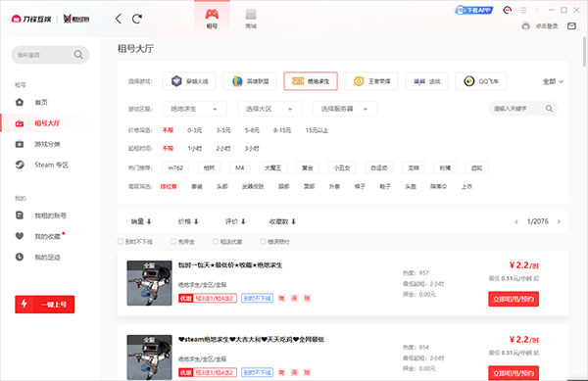The width and height of the screenshot is (588, 381).
Task: Click rent button for 热度 957 listing
Action: (514, 299)
